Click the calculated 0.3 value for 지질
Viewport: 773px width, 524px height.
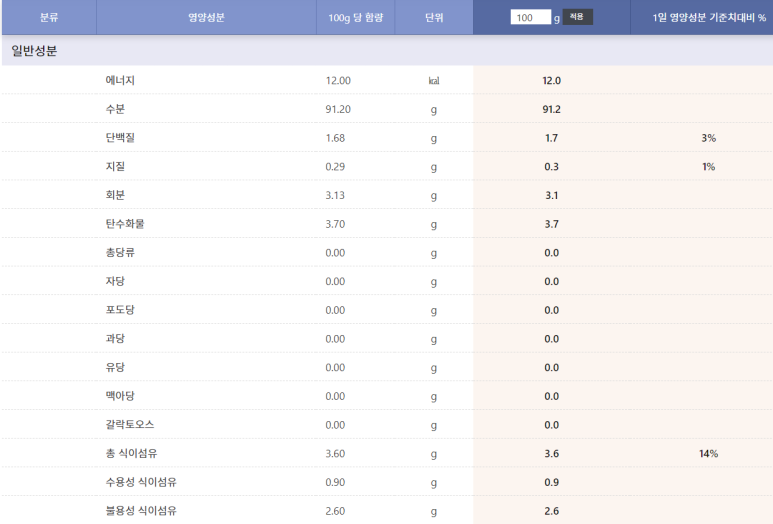(x=552, y=167)
